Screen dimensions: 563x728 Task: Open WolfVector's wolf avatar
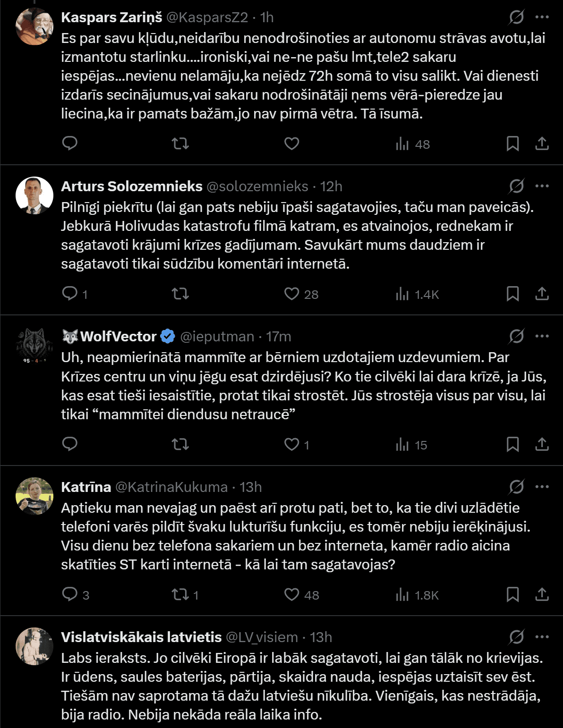[x=34, y=346]
